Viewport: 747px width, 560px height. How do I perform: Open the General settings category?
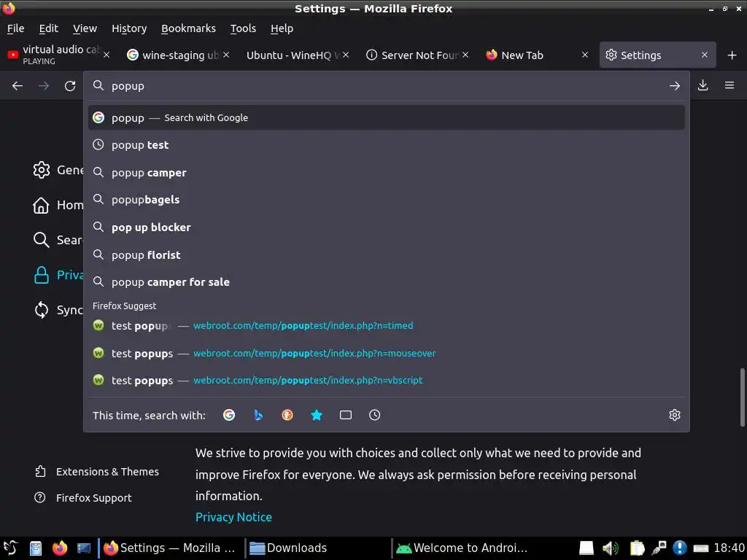click(x=57, y=170)
